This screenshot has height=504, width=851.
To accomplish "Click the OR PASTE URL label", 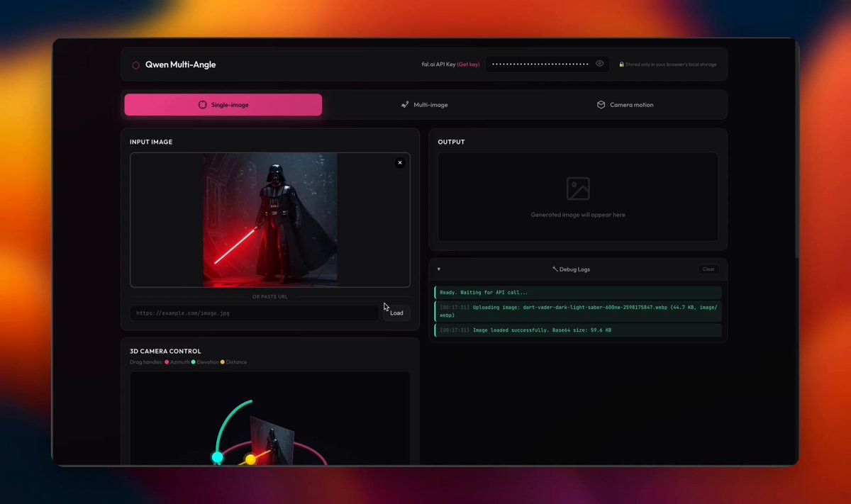I will [x=270, y=297].
